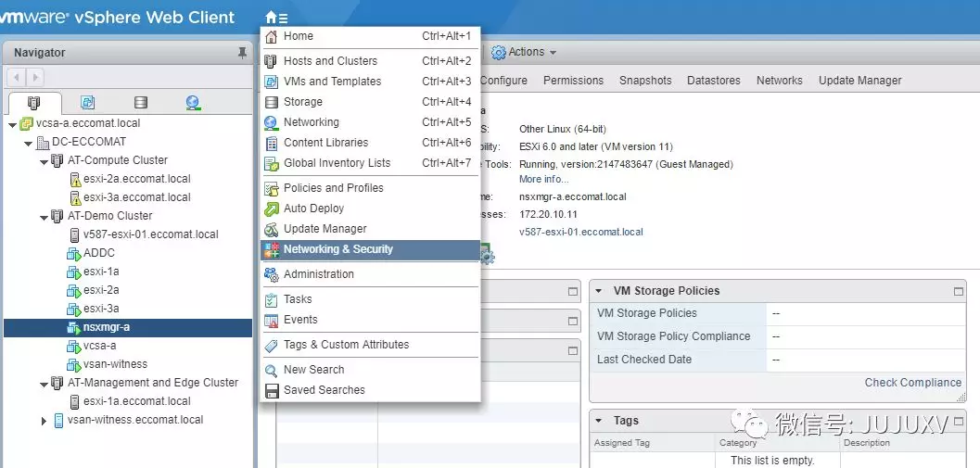
Task: Open Update Manager from menu
Action: coord(370,229)
